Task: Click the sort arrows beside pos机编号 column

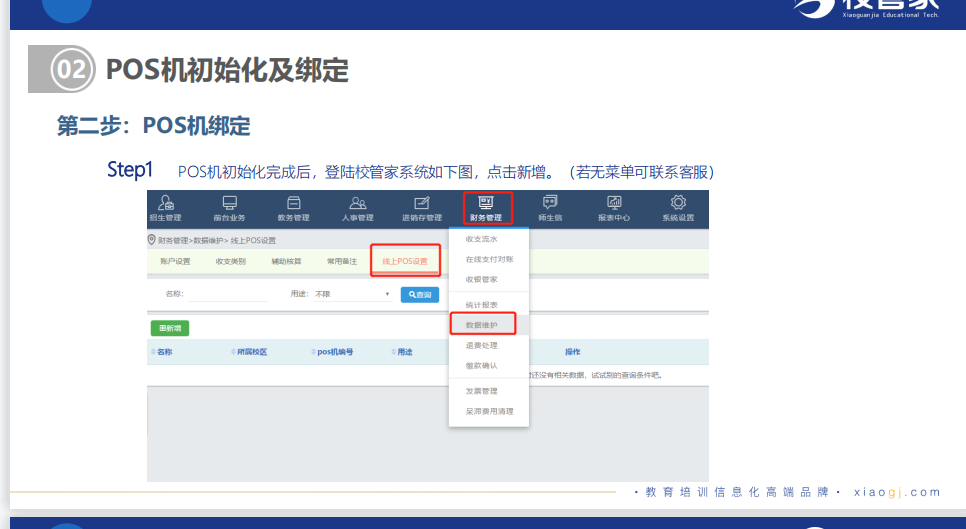Action: coord(314,352)
